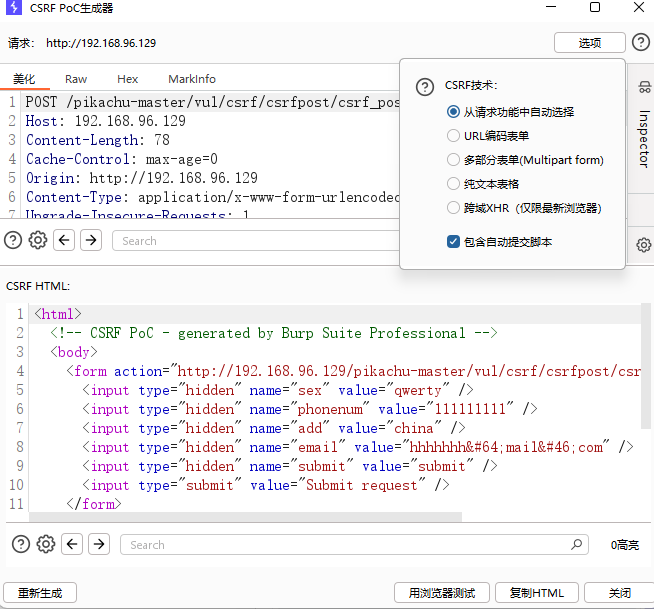
Task: Go to next search match in request
Action: (91, 240)
